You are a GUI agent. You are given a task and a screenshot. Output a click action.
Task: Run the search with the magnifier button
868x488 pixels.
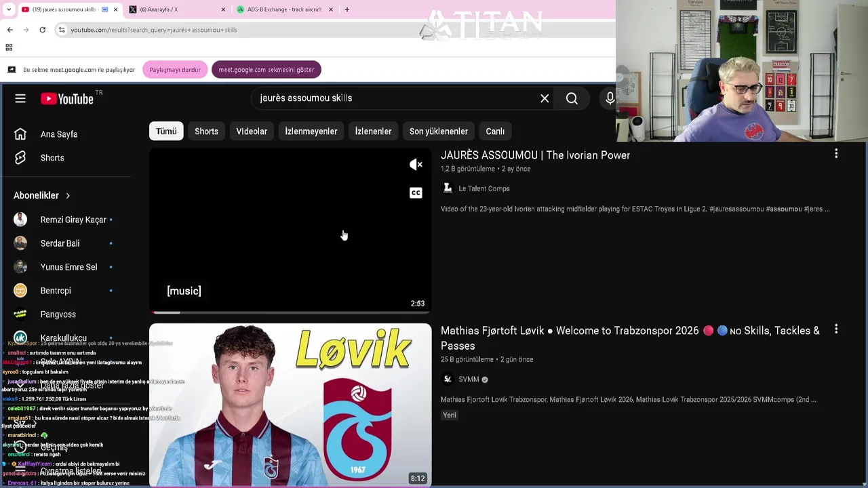tap(572, 99)
